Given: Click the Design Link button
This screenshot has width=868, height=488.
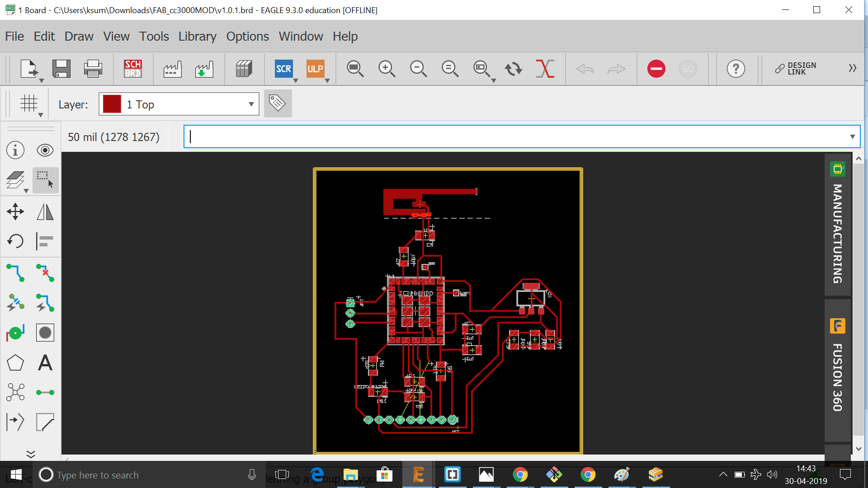Looking at the screenshot, I should [796, 69].
